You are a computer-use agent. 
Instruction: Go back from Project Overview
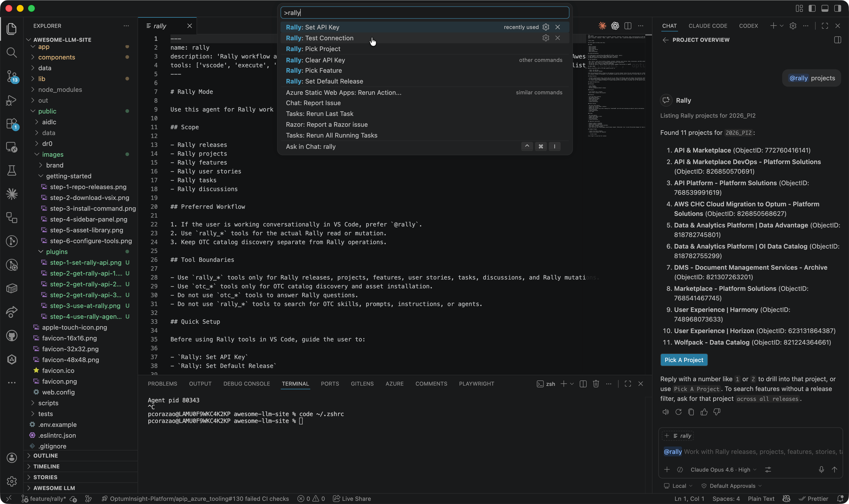click(x=666, y=40)
